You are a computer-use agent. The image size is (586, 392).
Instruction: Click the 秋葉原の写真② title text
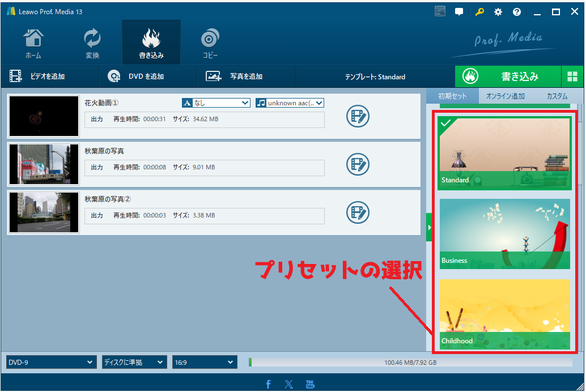pos(108,199)
